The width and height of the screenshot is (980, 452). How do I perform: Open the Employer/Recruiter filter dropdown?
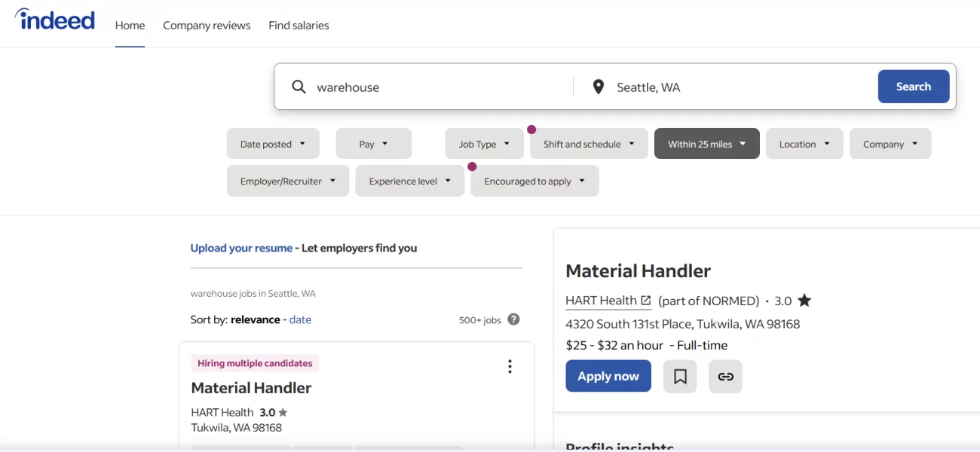[x=288, y=181]
